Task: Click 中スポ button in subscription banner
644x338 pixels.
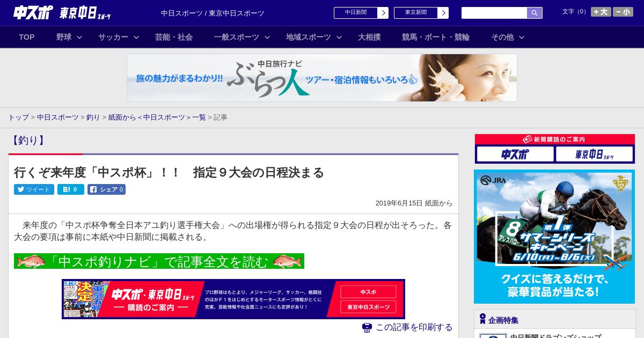Action: click(x=368, y=292)
